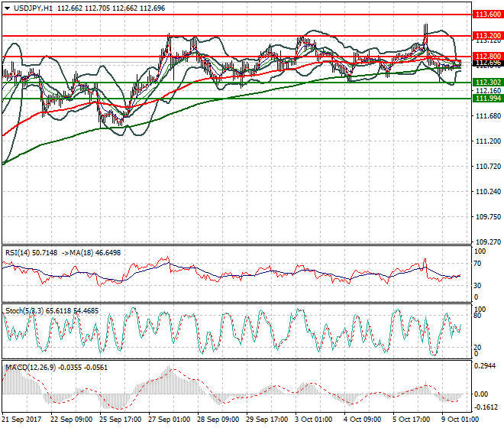
Task: Click the RSI(14) indicator label
Action: (18, 253)
